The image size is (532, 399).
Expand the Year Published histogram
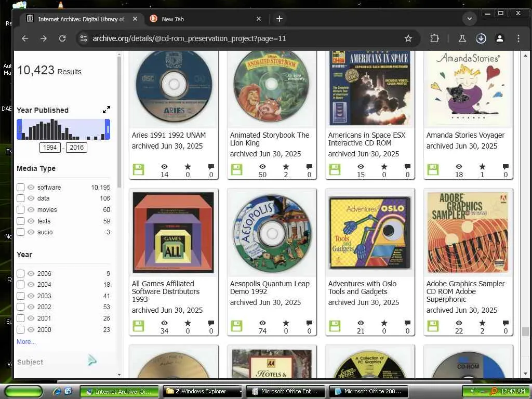point(106,110)
